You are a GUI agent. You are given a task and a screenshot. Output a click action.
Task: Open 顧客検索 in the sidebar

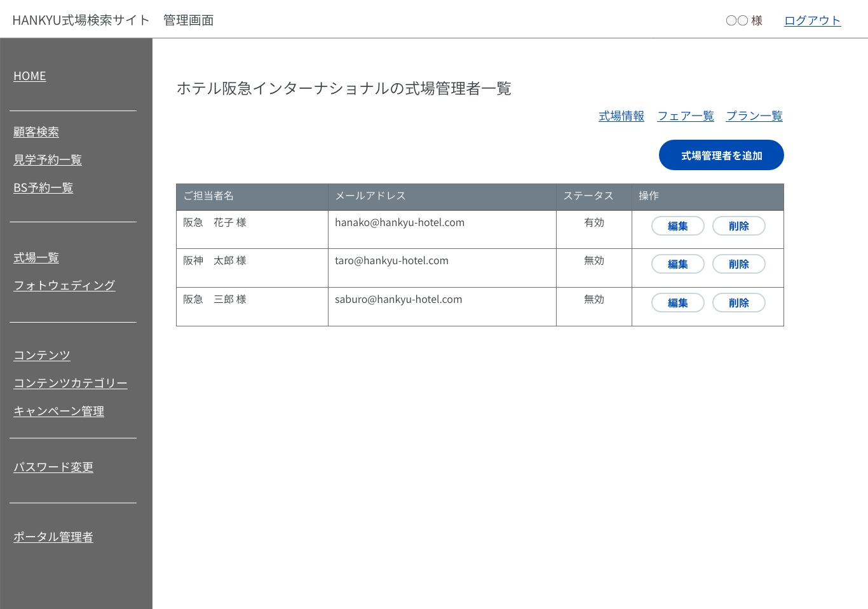[x=36, y=132]
